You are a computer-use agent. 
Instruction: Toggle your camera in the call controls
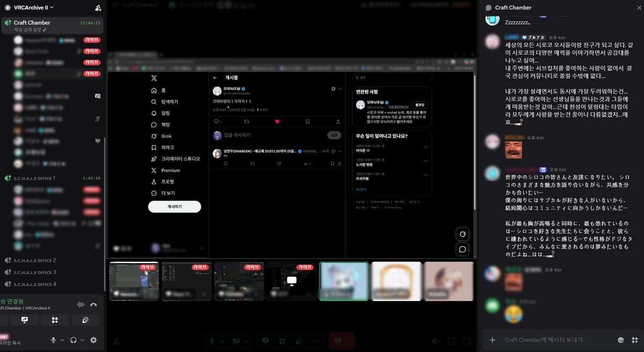point(236,340)
